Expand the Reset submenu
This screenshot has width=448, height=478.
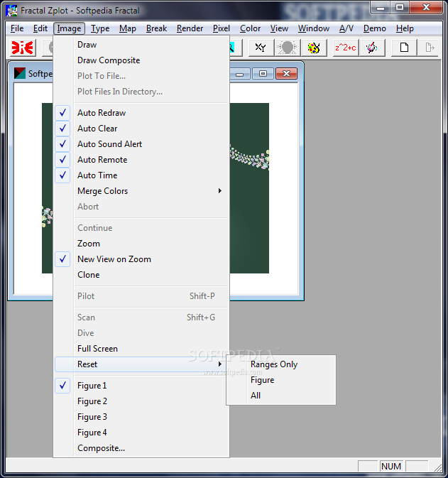[x=142, y=364]
